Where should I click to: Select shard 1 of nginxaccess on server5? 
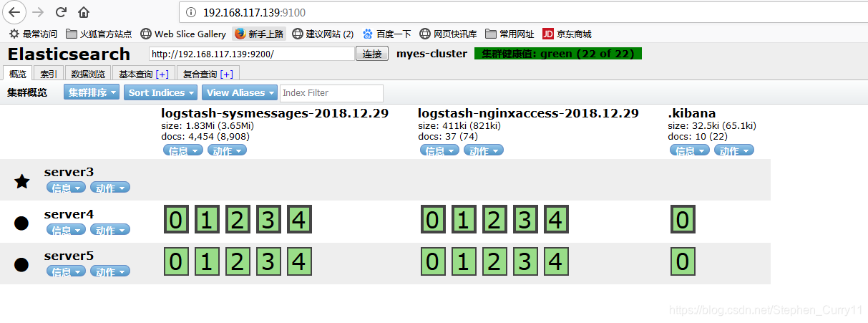tap(463, 261)
